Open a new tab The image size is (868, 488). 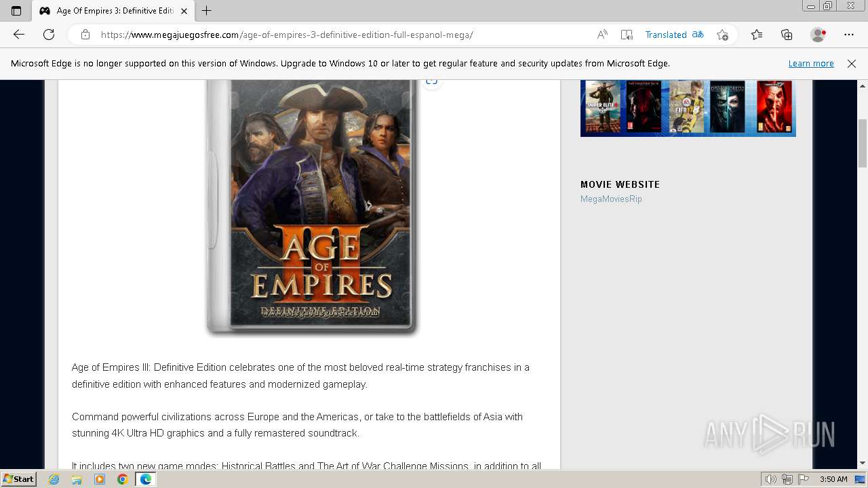click(207, 10)
